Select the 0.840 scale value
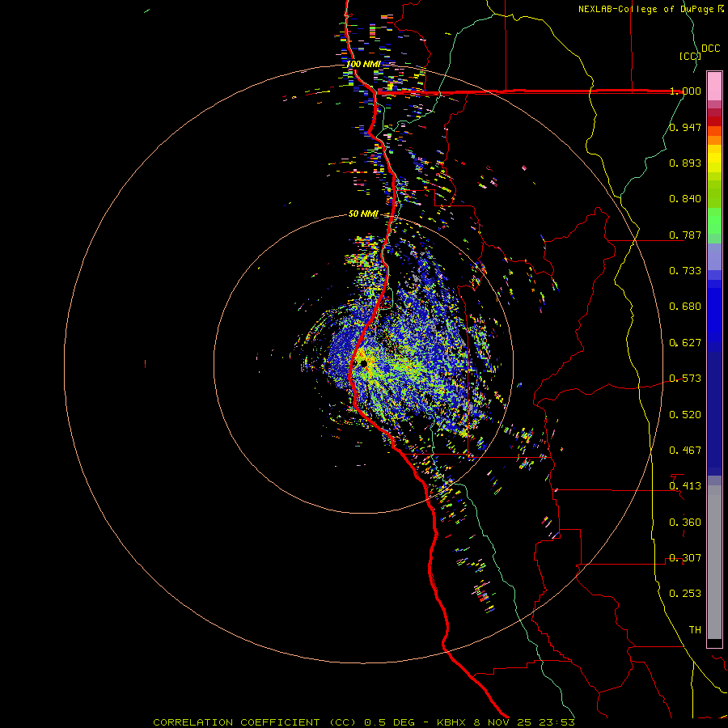Screen dimensions: 728x728 (x=685, y=199)
